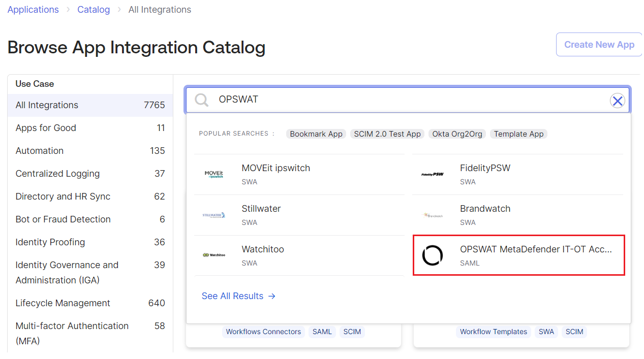Screen dimensions: 644x359
Task: Filter by Apps for Good
Action: point(90,128)
